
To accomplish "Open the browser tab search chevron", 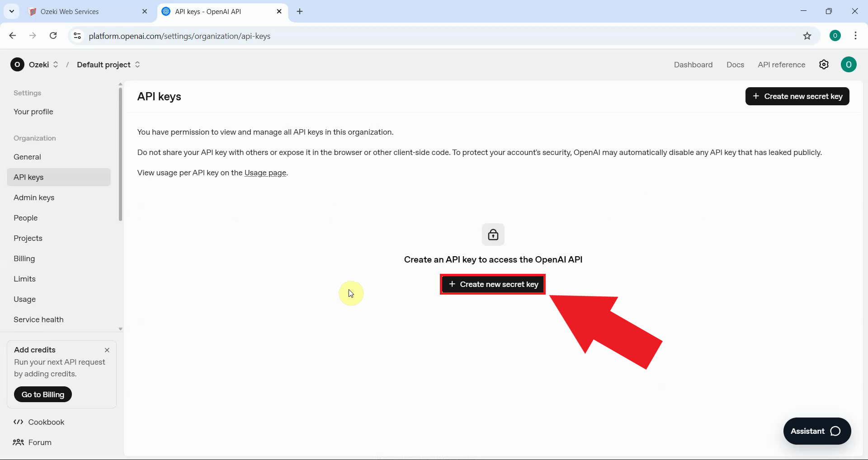I will [x=11, y=11].
